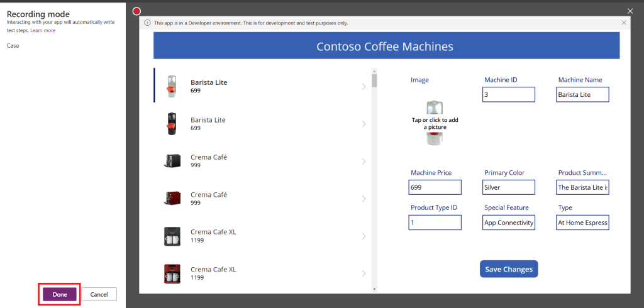The width and height of the screenshot is (644, 308).
Task: Open the first Barista Lite chevron arrow
Action: pos(364,87)
